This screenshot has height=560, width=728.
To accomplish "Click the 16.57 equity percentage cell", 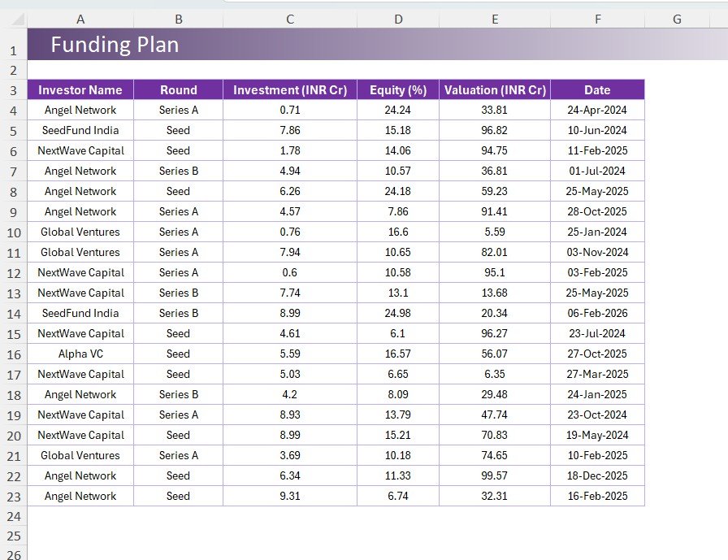I will (397, 354).
